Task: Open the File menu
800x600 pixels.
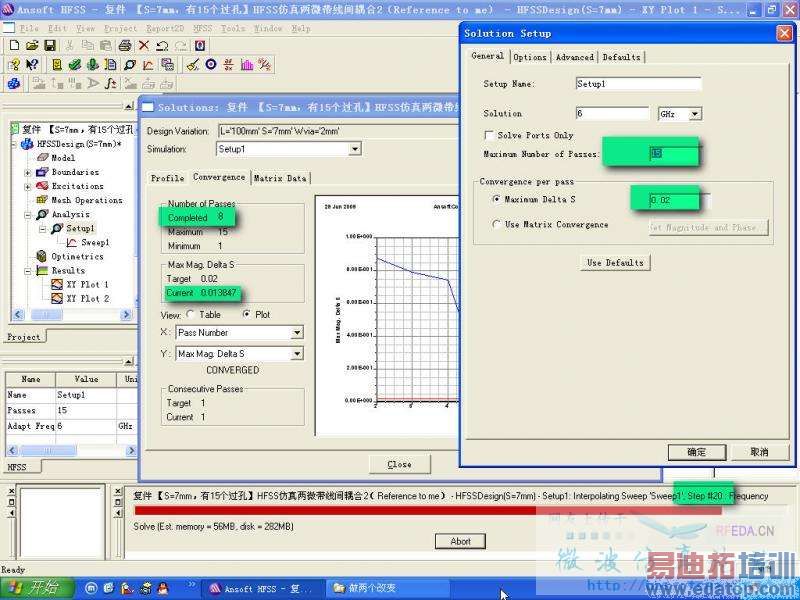Action: (x=29, y=29)
